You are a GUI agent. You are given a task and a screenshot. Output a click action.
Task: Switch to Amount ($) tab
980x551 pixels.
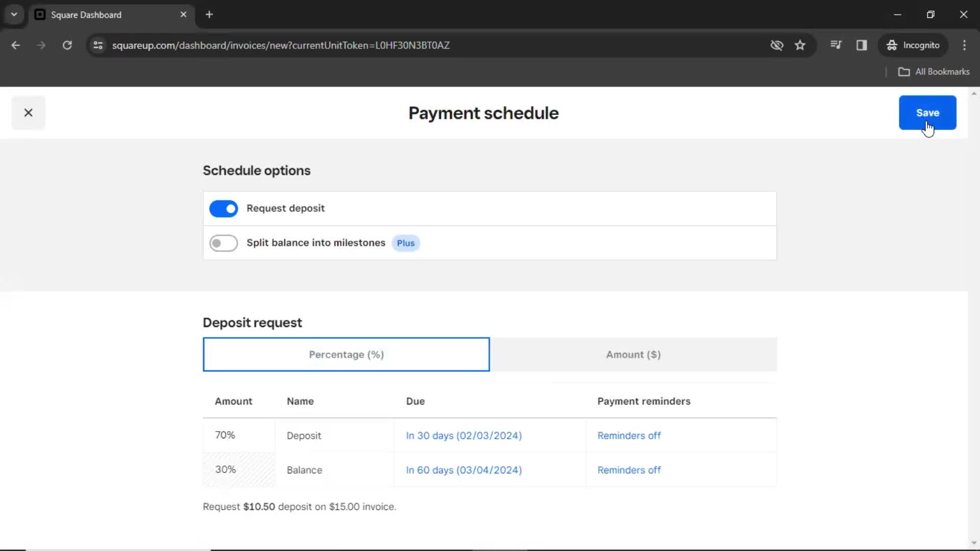click(x=633, y=355)
